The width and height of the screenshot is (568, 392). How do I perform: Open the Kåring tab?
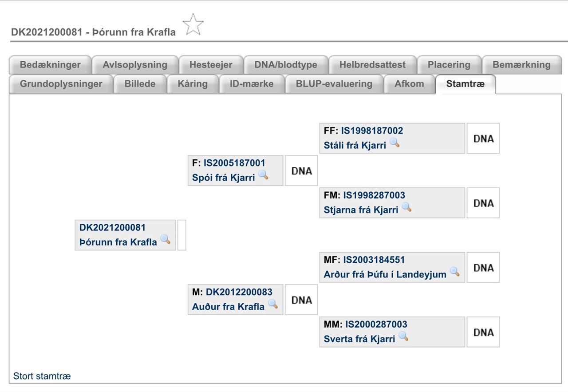pyautogui.click(x=193, y=84)
